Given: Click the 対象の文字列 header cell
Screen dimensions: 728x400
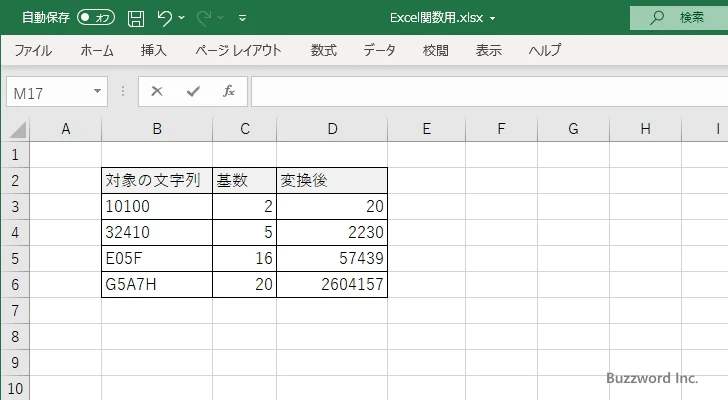Looking at the screenshot, I should click(x=157, y=181).
